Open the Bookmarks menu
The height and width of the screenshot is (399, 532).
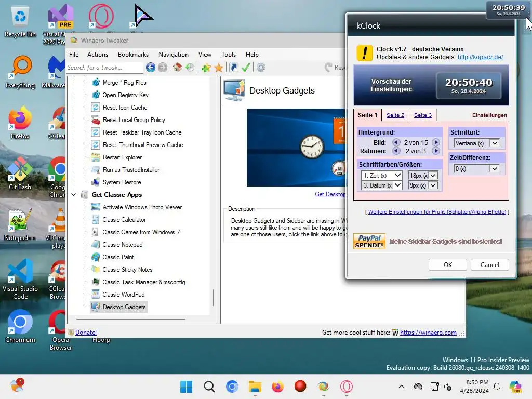click(x=133, y=54)
